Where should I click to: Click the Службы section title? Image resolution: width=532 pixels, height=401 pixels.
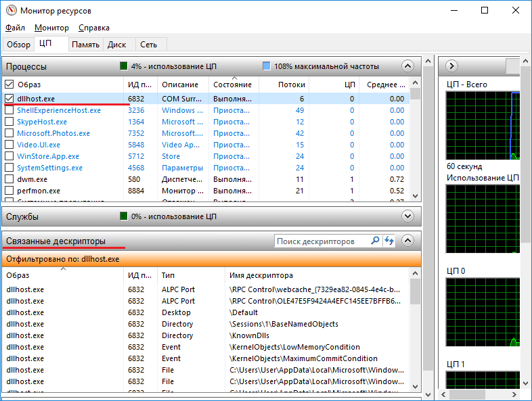pos(22,216)
